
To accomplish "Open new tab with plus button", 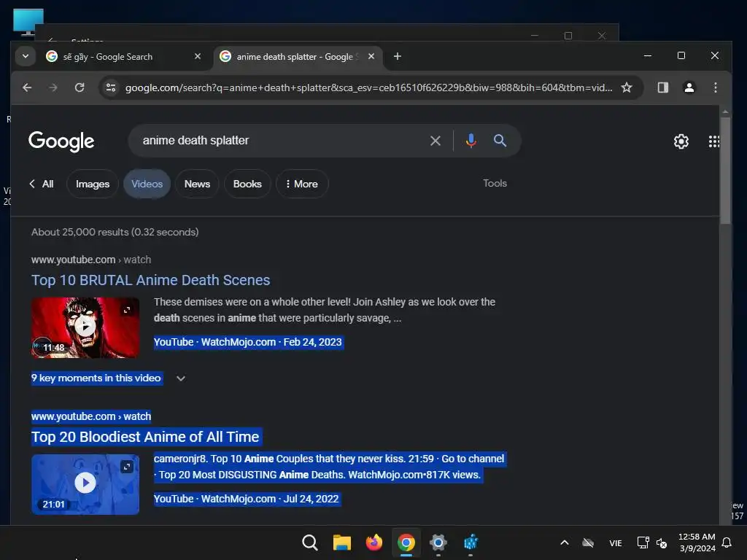I will [398, 57].
